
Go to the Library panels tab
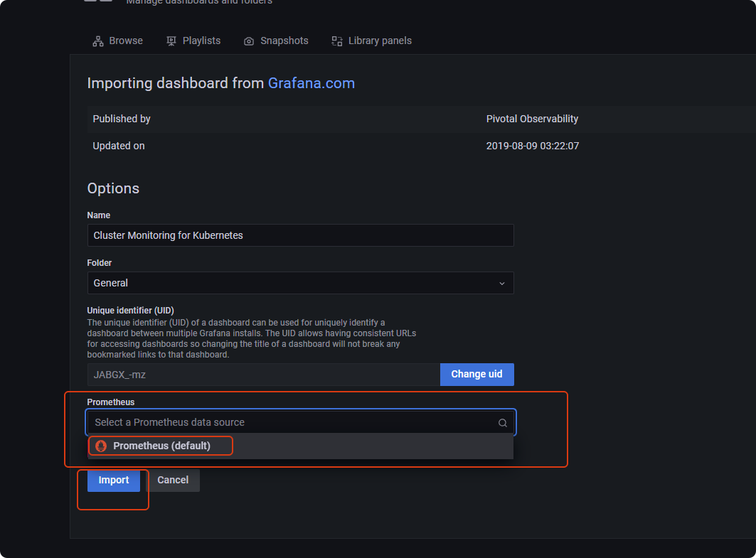click(371, 41)
